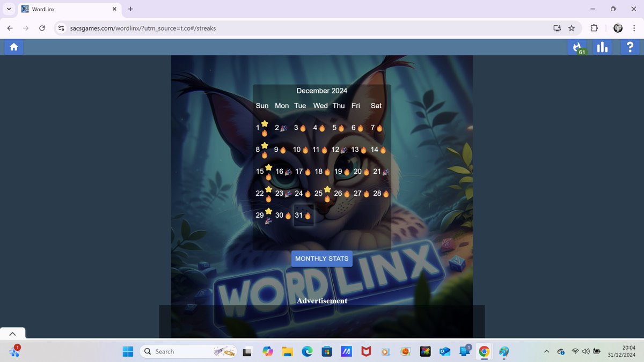Select December 29 in the calendar
The height and width of the screenshot is (362, 644).
click(264, 215)
